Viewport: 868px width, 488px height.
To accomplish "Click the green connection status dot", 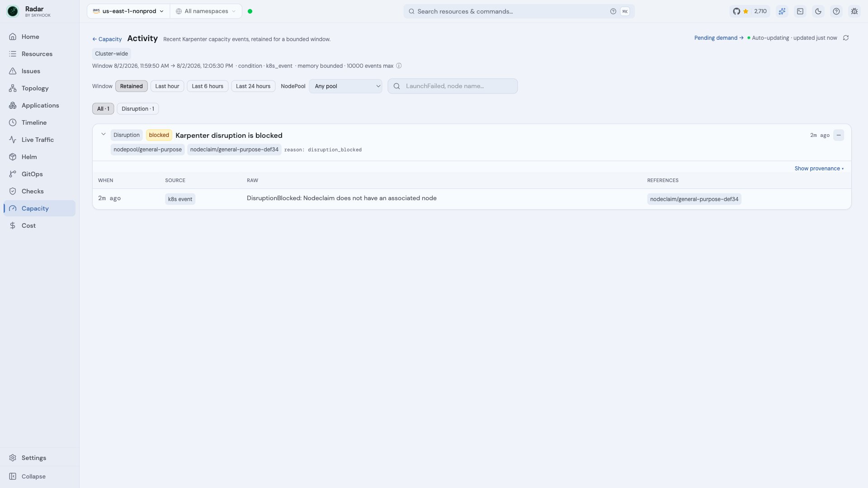I will (x=250, y=11).
